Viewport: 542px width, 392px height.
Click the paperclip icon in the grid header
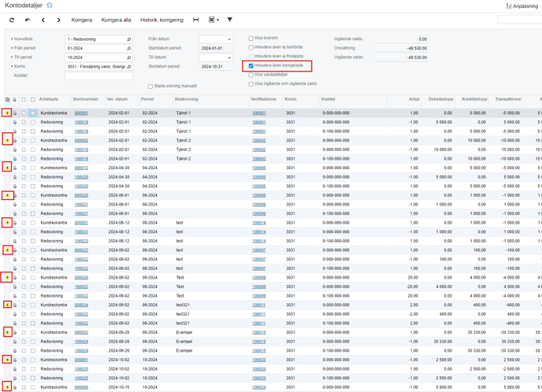click(15, 99)
